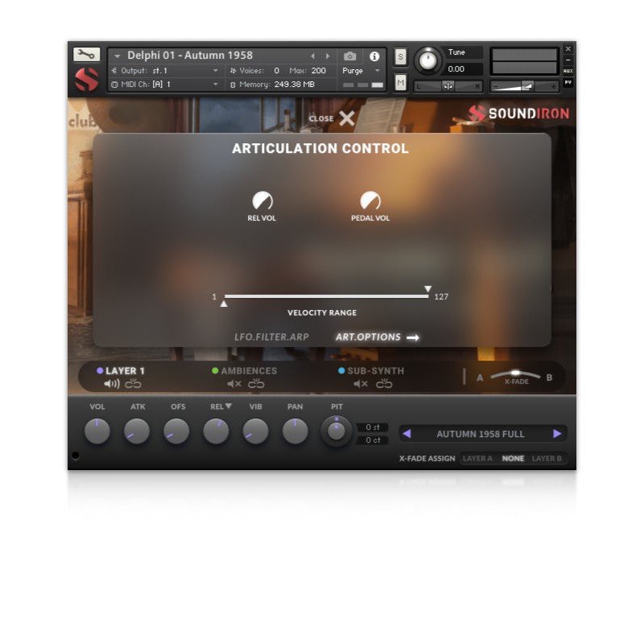Click the next preset right arrow
644x644 pixels.
(557, 434)
